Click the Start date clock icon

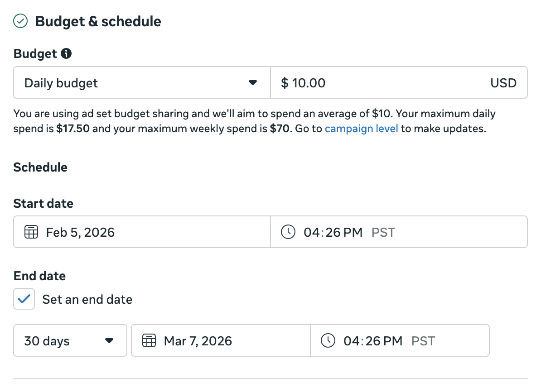pyautogui.click(x=288, y=232)
